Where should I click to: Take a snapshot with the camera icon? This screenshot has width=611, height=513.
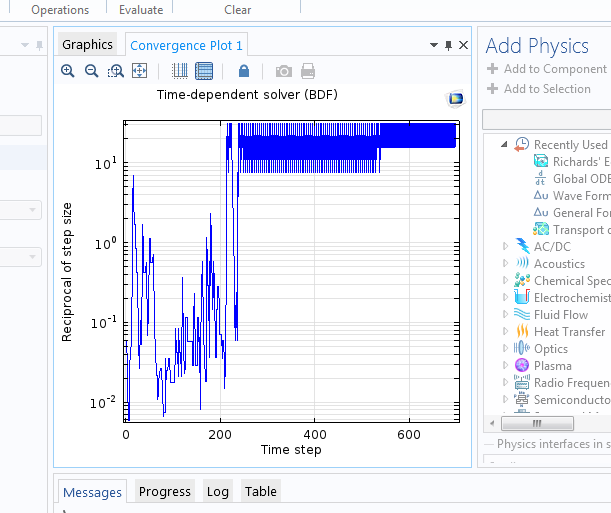click(x=284, y=71)
